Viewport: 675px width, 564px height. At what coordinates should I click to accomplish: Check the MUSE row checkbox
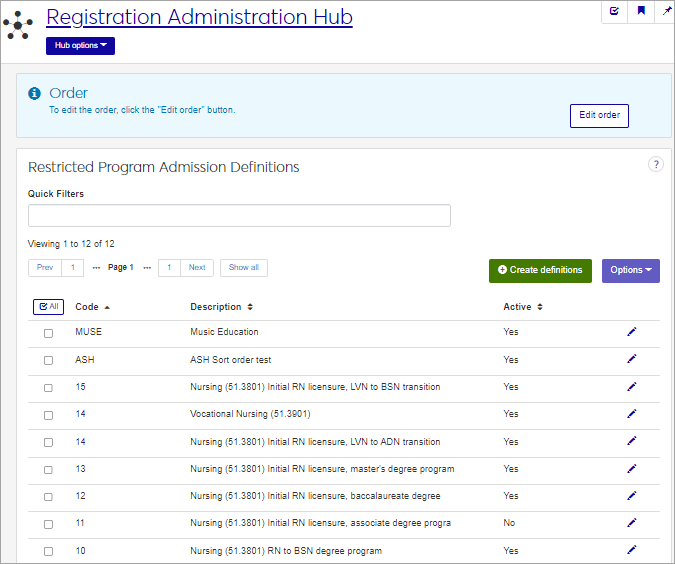[48, 333]
